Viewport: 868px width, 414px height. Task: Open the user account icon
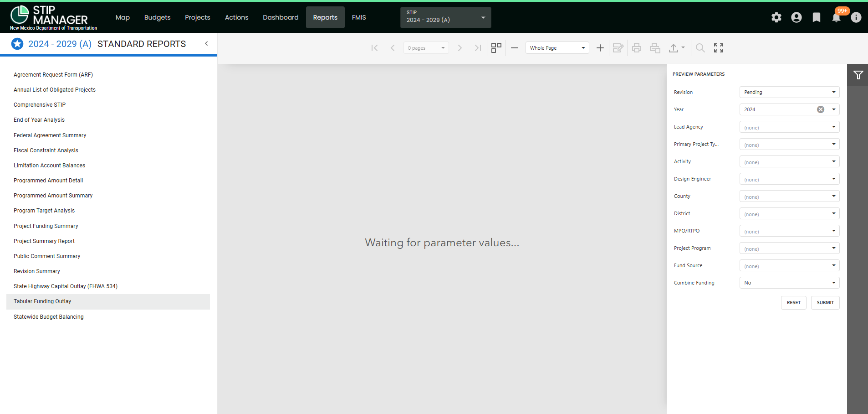[x=797, y=17]
